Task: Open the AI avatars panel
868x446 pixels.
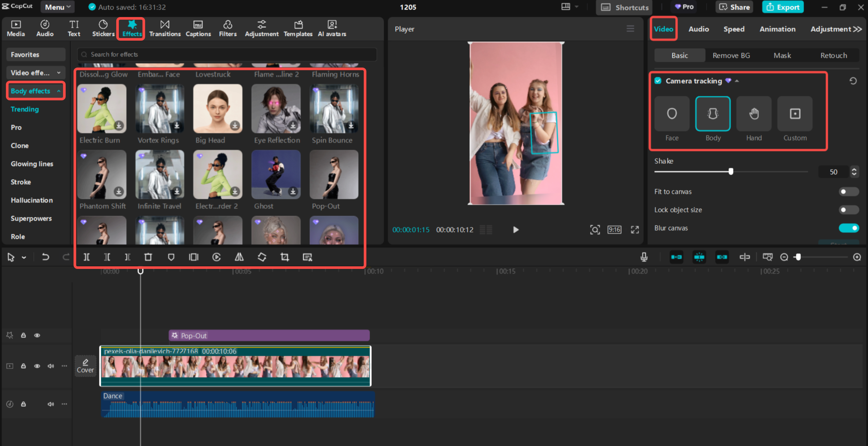Action: tap(332, 29)
